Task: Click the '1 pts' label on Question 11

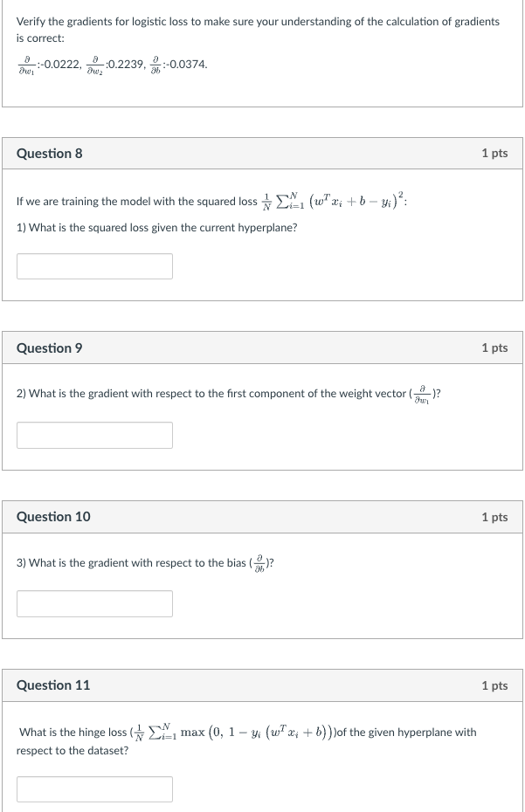Action: (x=496, y=685)
